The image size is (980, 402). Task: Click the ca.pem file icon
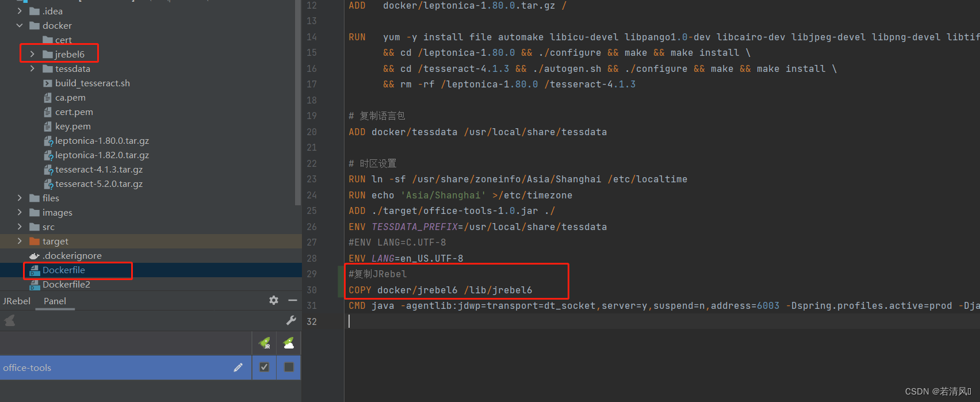pos(48,98)
